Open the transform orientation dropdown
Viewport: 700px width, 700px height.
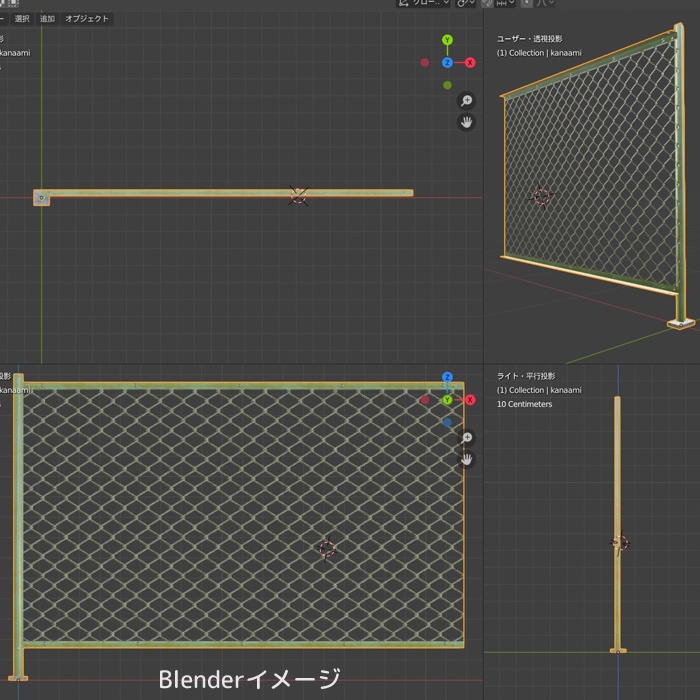tap(423, 3)
